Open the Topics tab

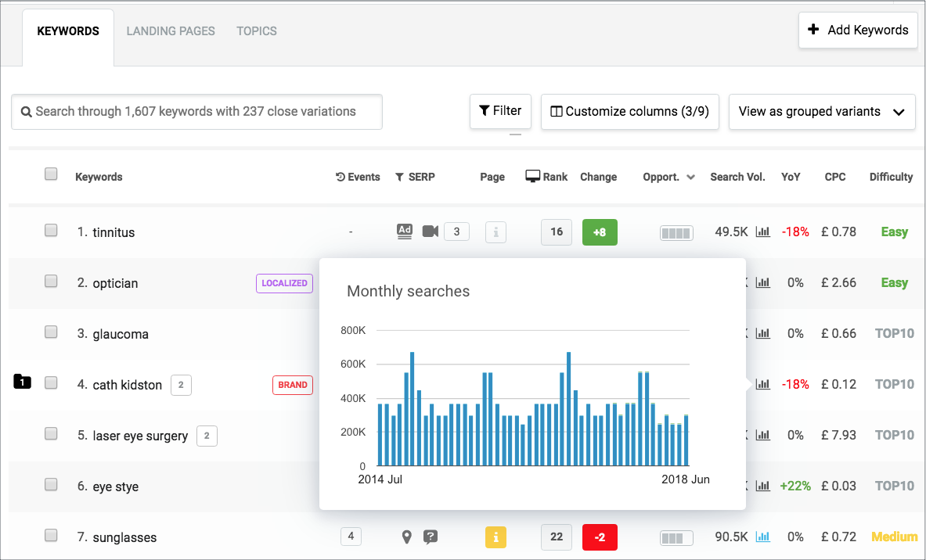(256, 31)
